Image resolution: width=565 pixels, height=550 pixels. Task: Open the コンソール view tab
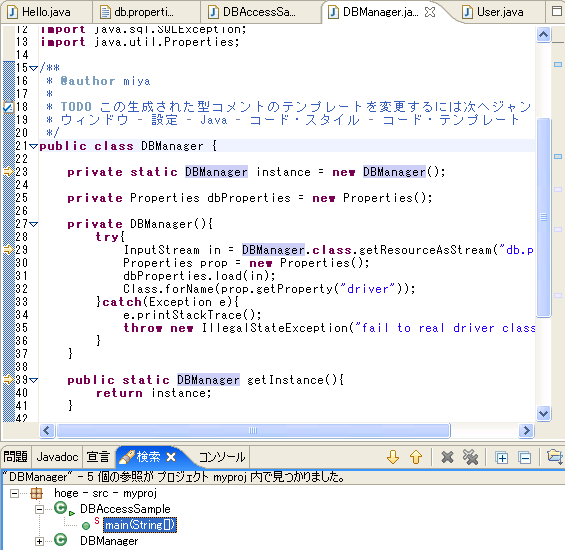(x=222, y=457)
